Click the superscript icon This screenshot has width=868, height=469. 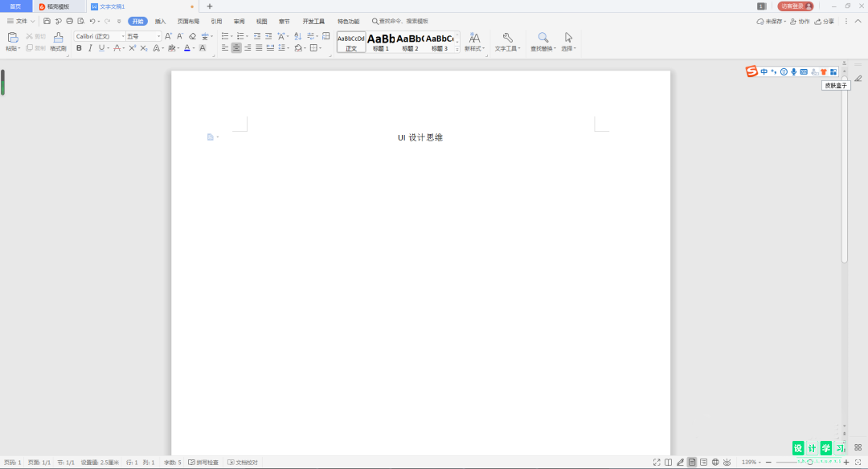133,48
